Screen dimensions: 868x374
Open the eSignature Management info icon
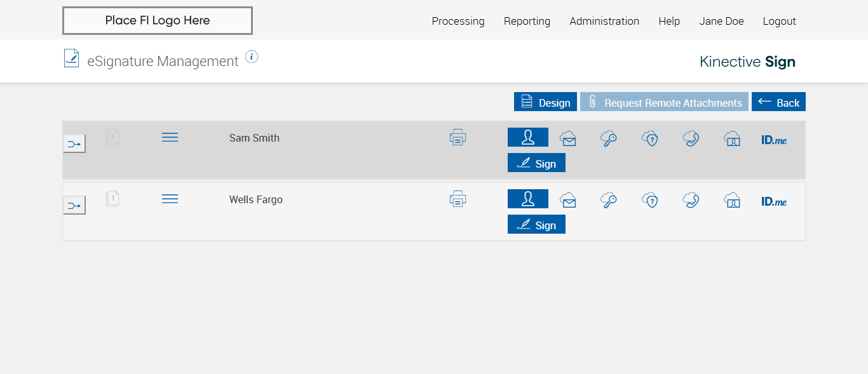(x=252, y=57)
